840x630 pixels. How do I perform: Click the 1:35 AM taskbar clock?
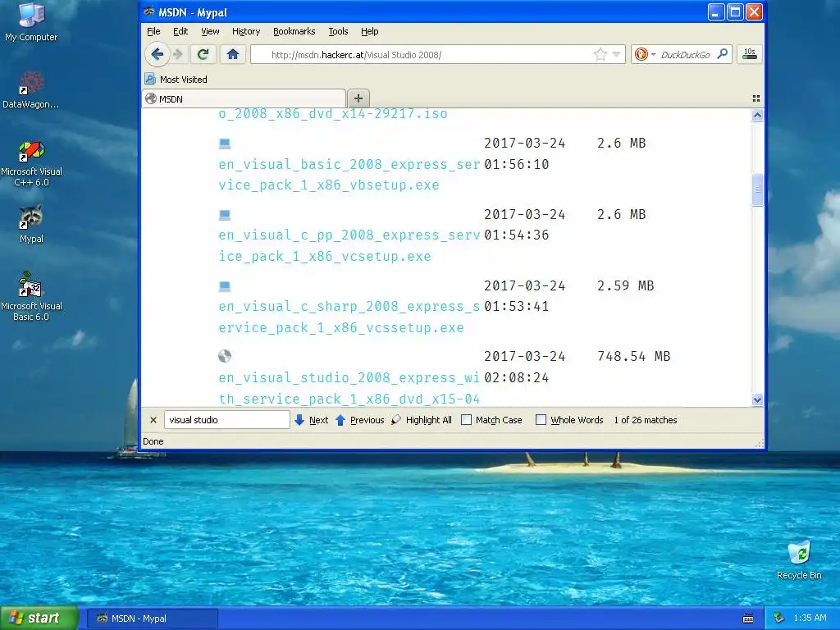(810, 619)
